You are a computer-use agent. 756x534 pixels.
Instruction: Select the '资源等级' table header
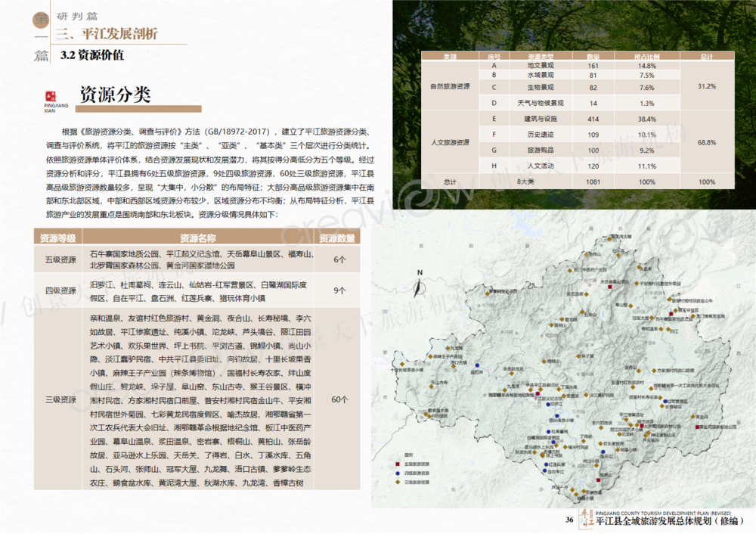(59, 238)
